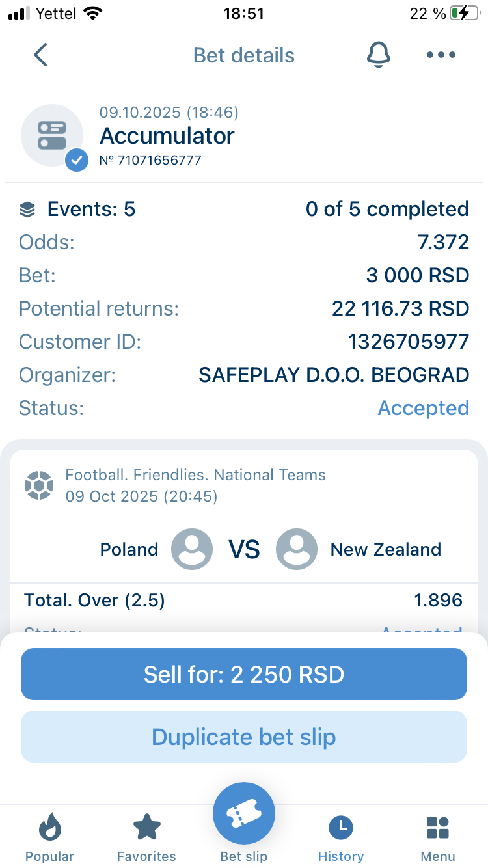Tap the back arrow icon
Image resolution: width=488 pixels, height=868 pixels.
pyautogui.click(x=40, y=55)
